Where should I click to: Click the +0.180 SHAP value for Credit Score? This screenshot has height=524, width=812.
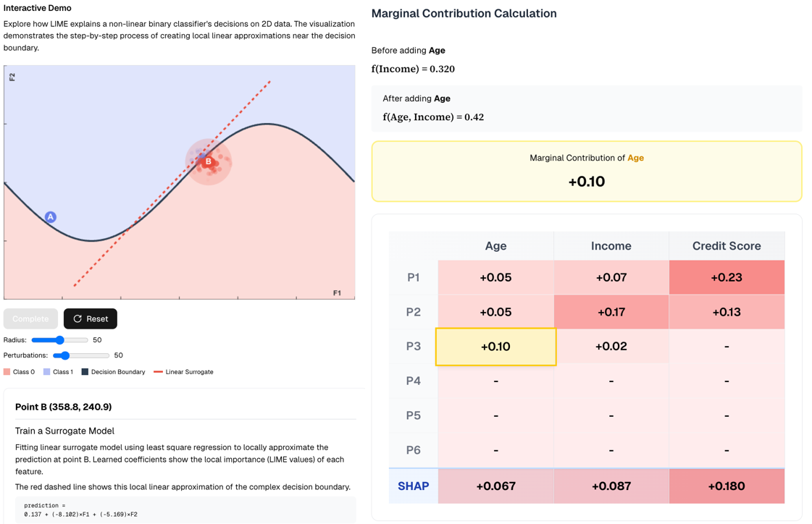(727, 486)
